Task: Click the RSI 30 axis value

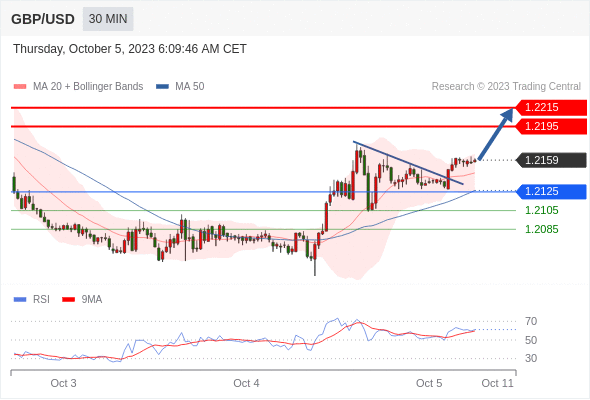Action: tap(531, 358)
